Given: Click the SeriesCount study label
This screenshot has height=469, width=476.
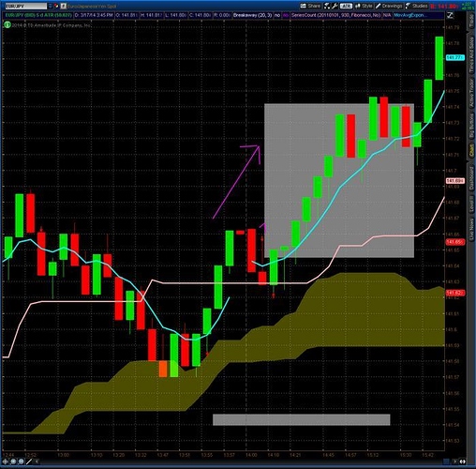Looking at the screenshot, I should (x=335, y=15).
